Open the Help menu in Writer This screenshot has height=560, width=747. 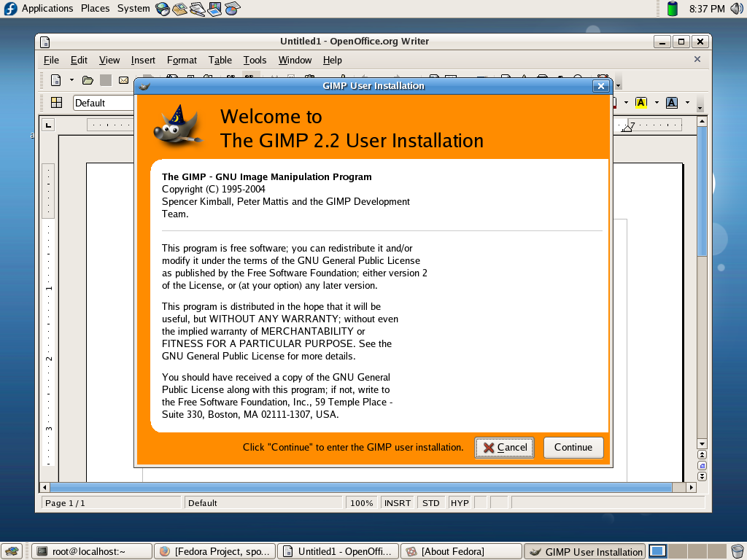(332, 60)
